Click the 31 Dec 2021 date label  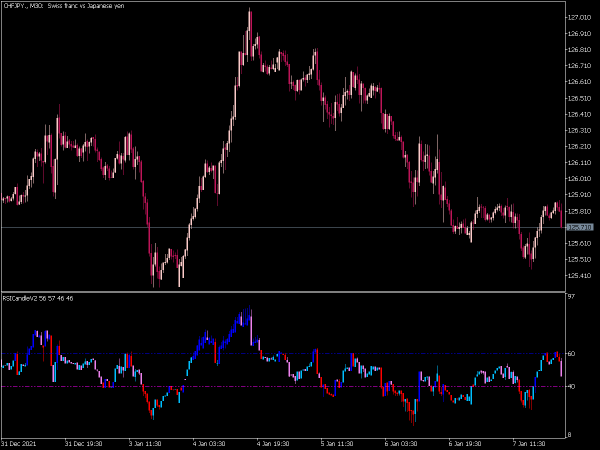tap(19, 443)
